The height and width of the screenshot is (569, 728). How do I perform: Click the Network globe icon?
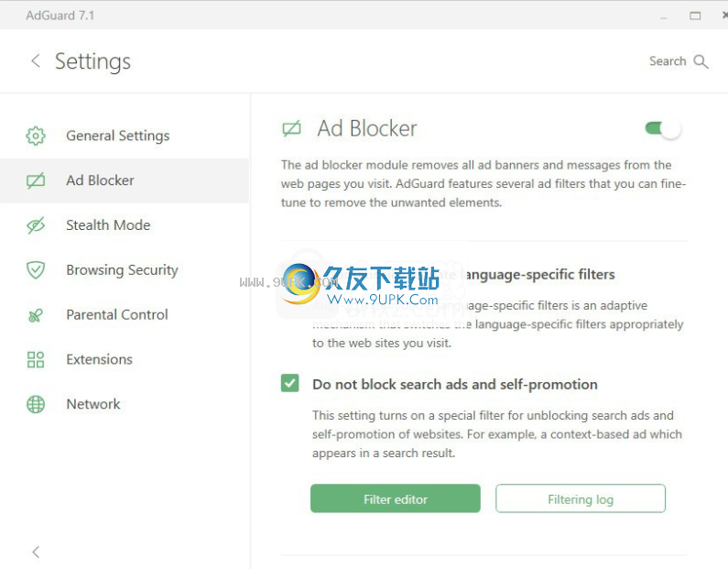(x=36, y=405)
